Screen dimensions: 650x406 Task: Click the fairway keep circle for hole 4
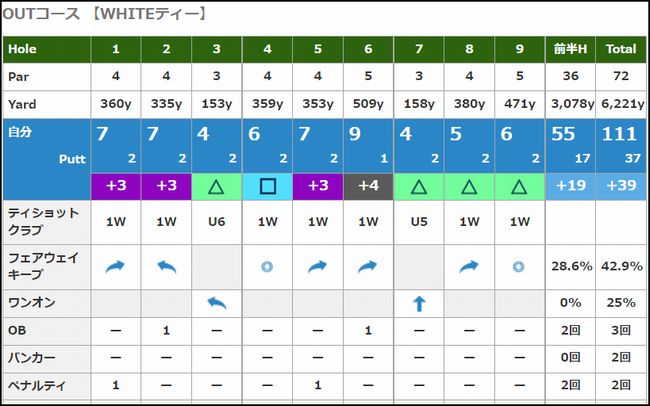coord(267,267)
